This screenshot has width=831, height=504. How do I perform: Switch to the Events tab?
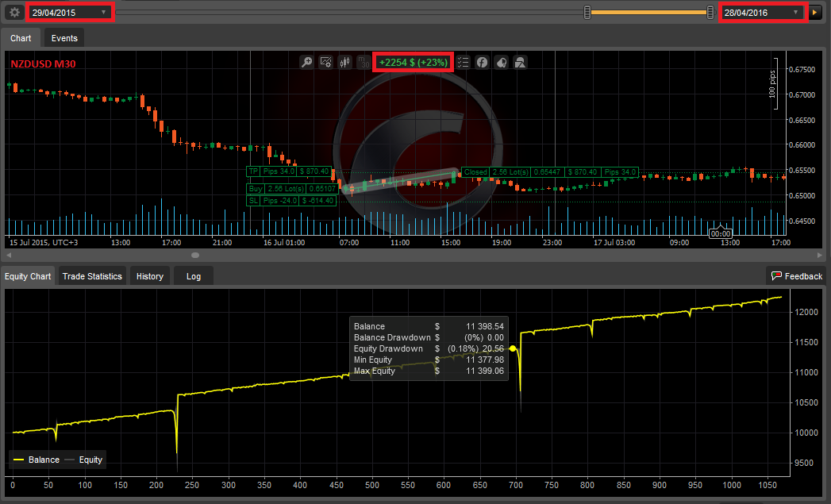tap(64, 38)
